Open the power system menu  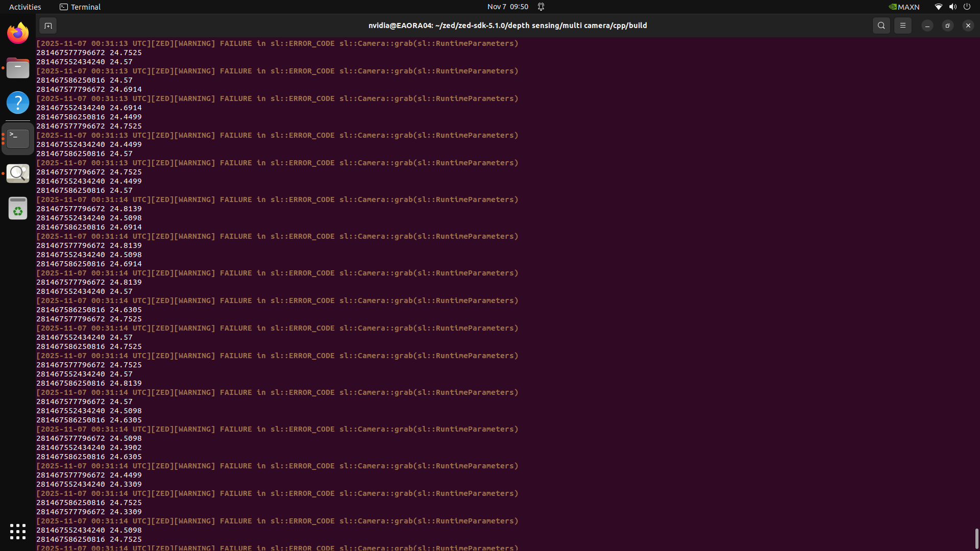click(x=967, y=7)
